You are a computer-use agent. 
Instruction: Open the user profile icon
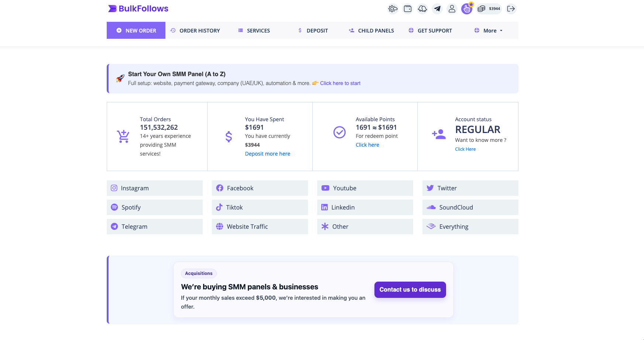pyautogui.click(x=452, y=9)
